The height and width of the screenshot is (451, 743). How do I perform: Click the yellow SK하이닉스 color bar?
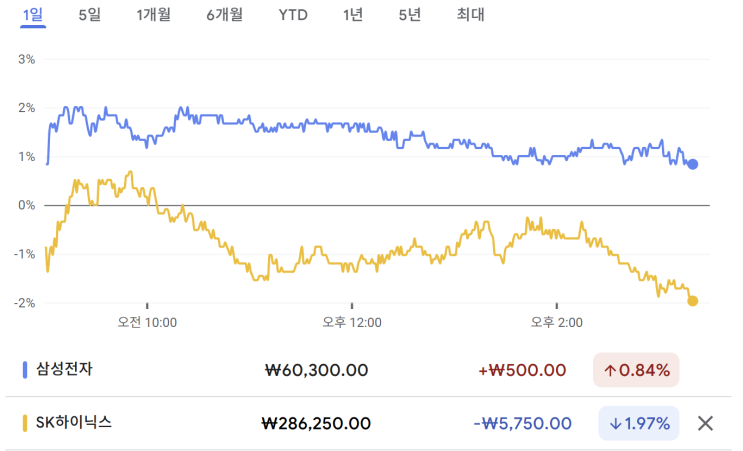25,423
